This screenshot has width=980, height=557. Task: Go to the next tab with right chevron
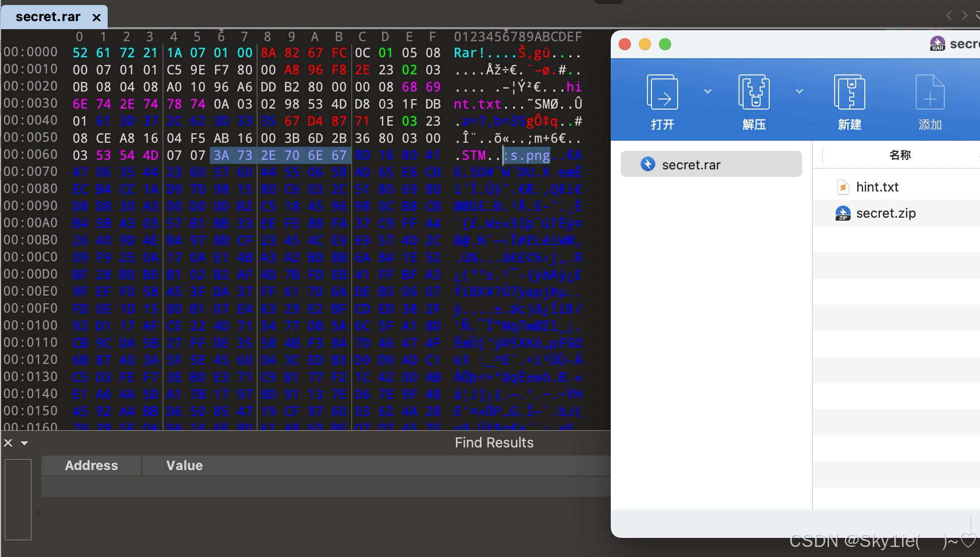[x=964, y=15]
